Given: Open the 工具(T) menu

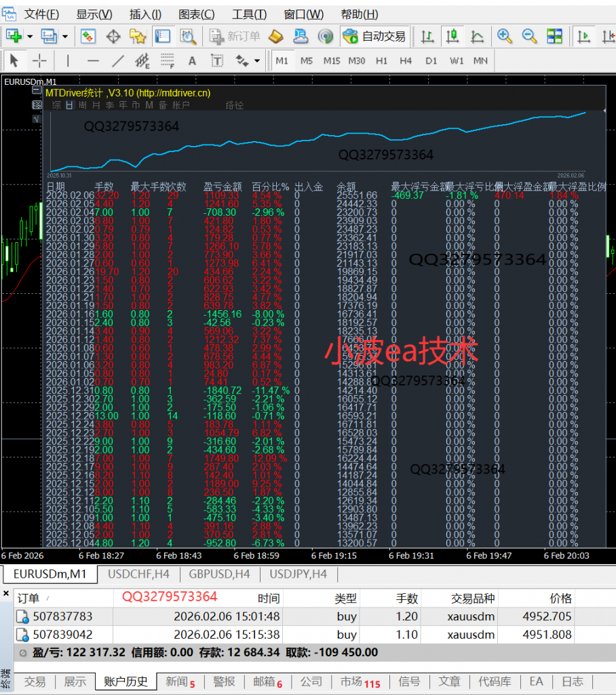Looking at the screenshot, I should [x=249, y=14].
